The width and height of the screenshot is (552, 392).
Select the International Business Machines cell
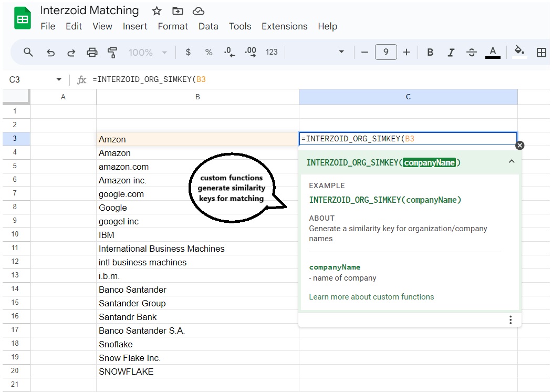click(x=197, y=249)
